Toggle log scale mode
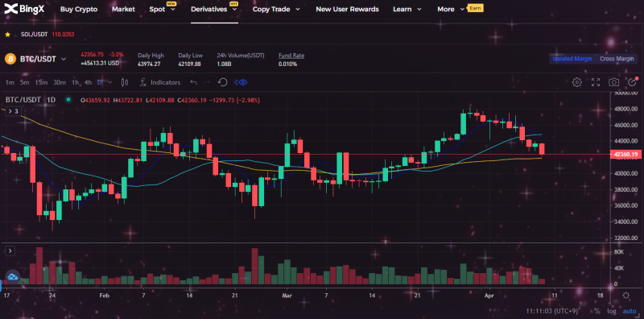This screenshot has width=644, height=319. [611, 311]
